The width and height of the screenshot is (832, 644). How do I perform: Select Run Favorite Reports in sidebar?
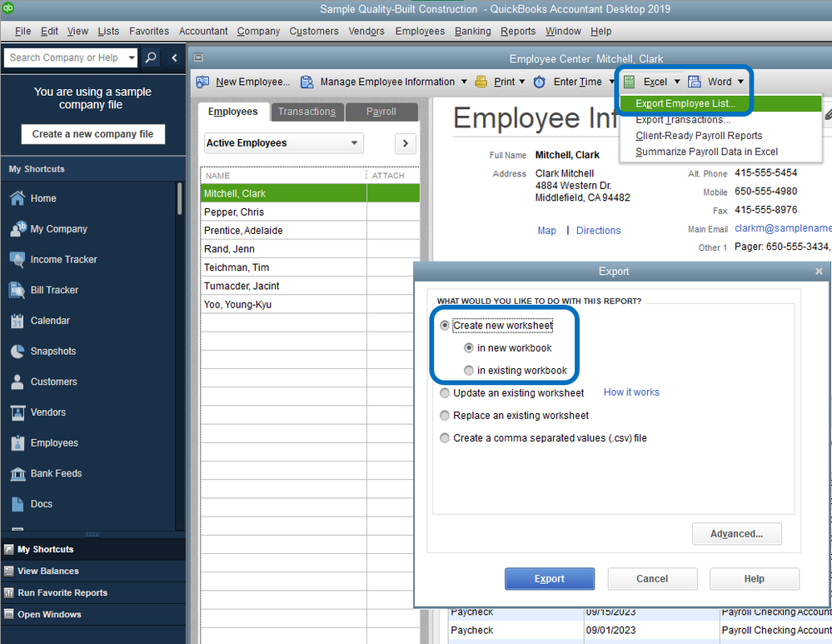pos(93,592)
